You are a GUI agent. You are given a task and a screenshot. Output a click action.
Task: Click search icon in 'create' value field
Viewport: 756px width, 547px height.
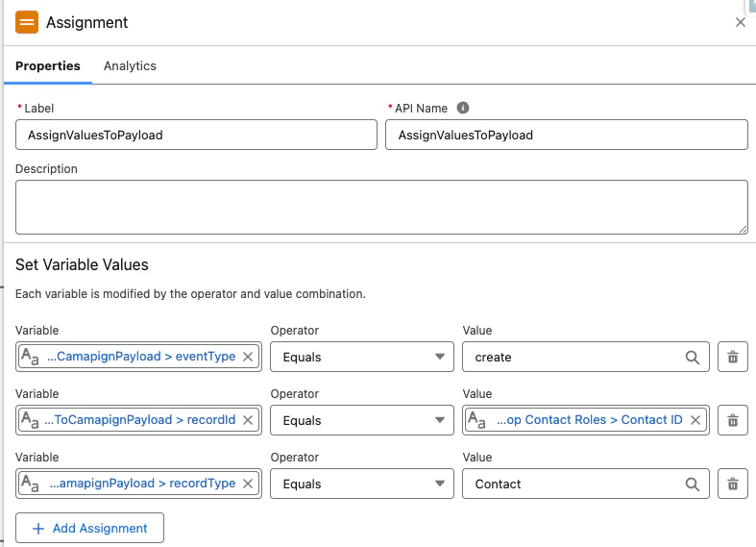coord(693,357)
